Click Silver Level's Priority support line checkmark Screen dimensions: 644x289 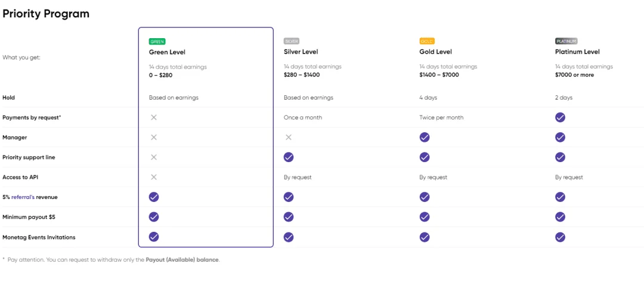(289, 157)
